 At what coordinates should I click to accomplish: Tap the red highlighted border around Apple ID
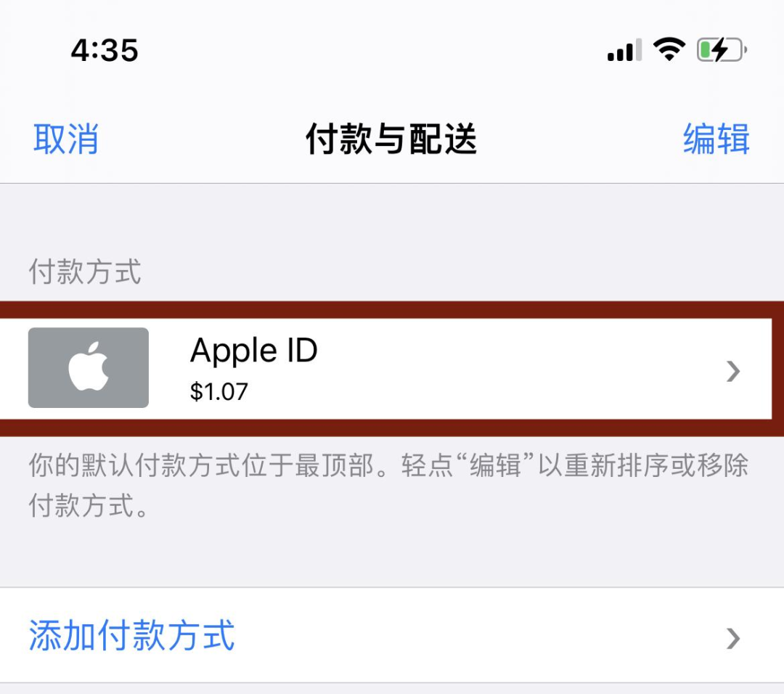pyautogui.click(x=392, y=309)
